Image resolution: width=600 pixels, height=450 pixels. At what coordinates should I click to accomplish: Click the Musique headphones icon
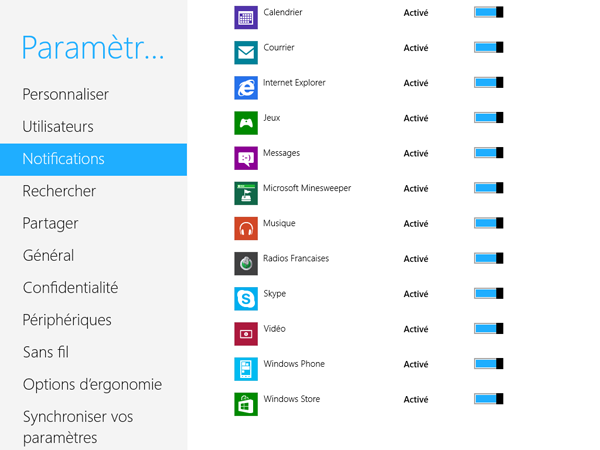246,228
